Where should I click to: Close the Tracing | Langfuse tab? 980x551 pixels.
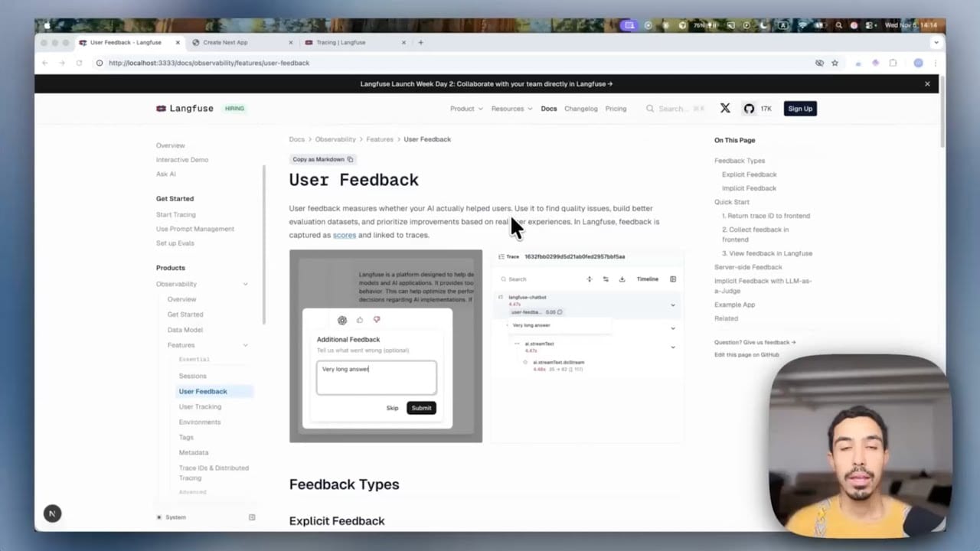point(403,42)
